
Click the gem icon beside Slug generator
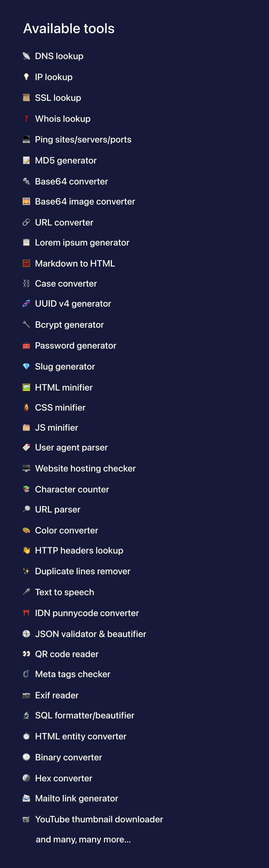point(26,366)
